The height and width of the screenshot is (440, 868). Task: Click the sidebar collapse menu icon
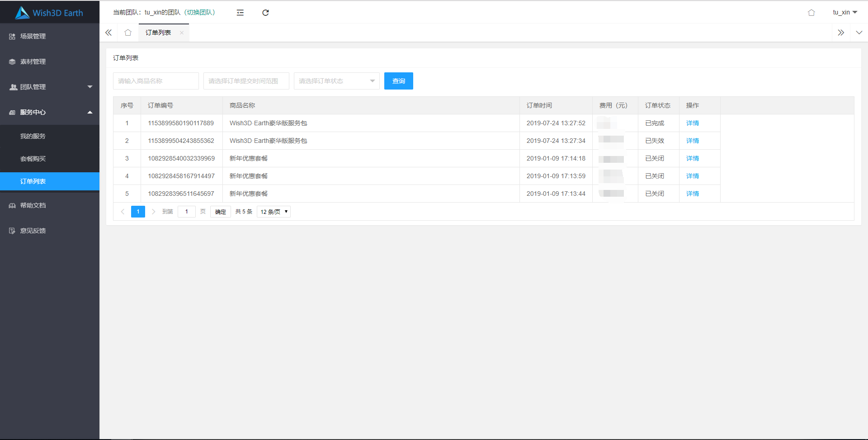pos(240,13)
